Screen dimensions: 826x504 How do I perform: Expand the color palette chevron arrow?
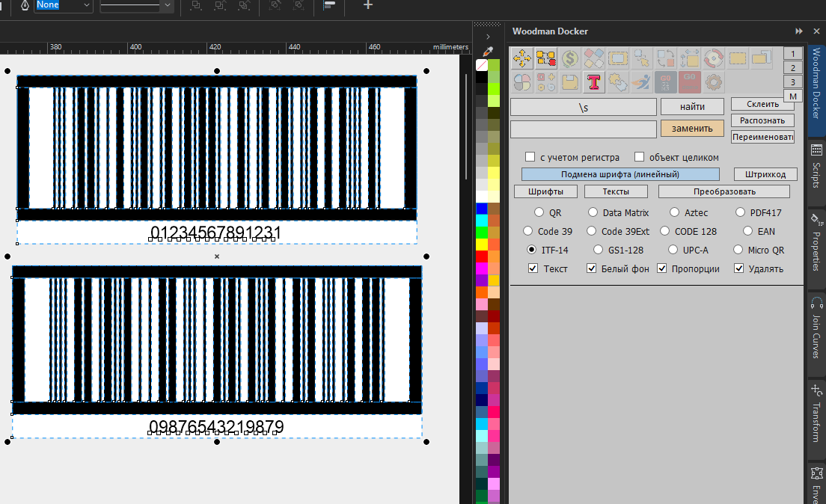[488, 37]
